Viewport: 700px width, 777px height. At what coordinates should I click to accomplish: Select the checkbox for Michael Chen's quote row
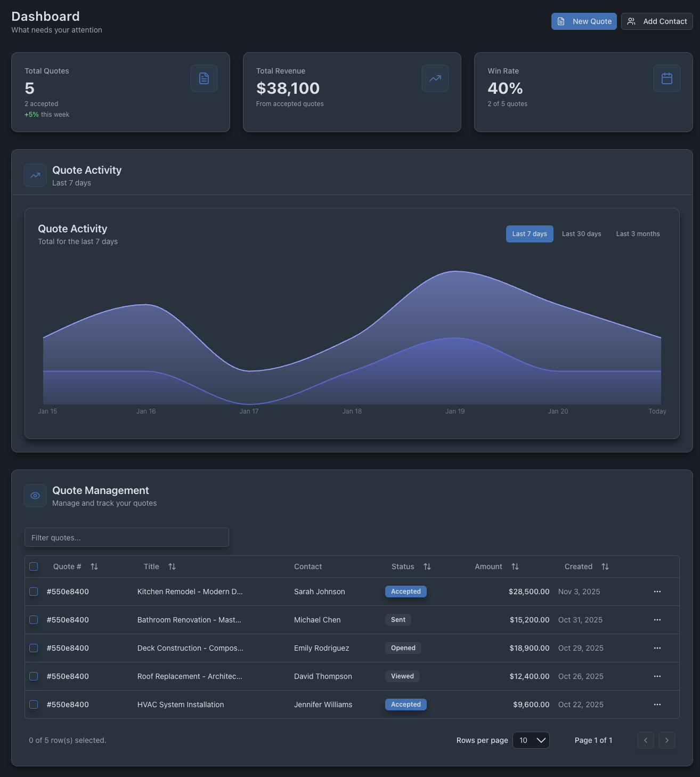click(34, 620)
